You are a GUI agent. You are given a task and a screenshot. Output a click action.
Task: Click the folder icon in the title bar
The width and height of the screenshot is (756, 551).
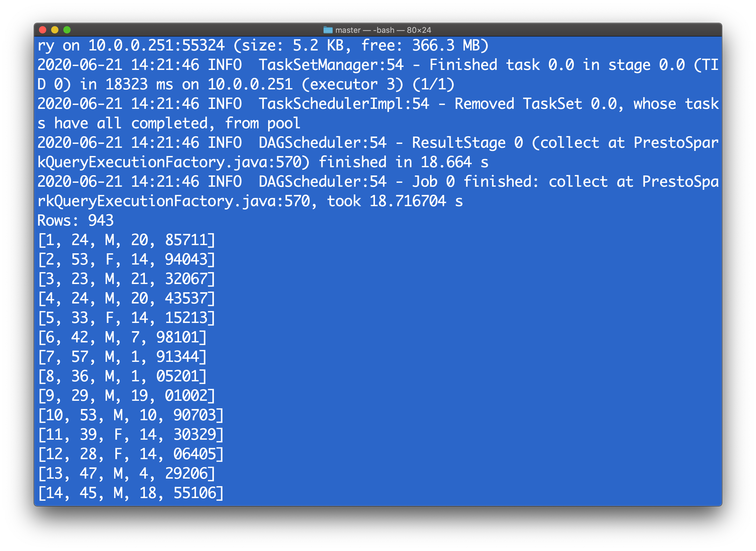329,30
